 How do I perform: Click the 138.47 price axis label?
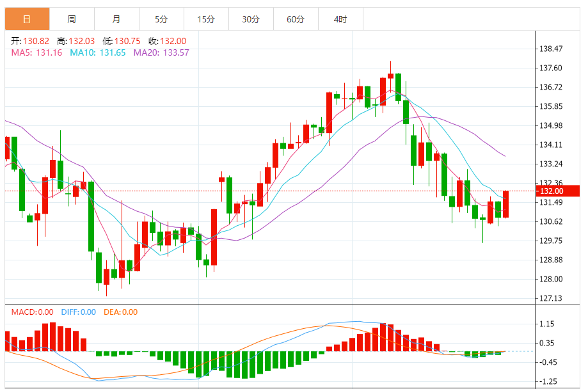(x=551, y=49)
